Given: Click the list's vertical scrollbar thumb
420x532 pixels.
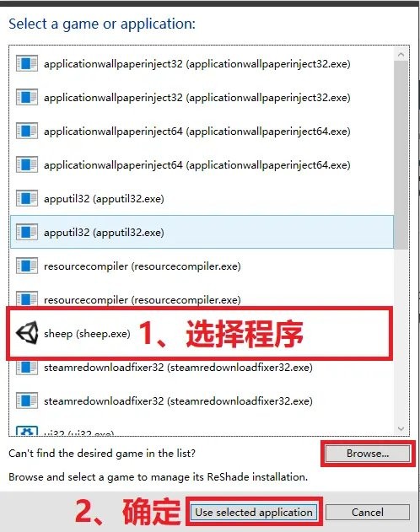Looking at the screenshot, I should click(x=401, y=155).
